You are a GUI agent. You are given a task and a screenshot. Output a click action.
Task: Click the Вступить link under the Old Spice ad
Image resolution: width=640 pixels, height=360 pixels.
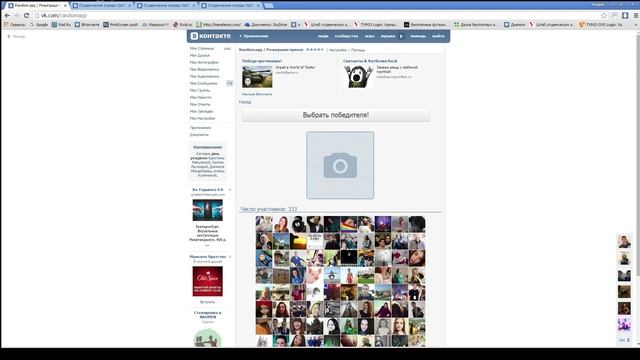(207, 302)
